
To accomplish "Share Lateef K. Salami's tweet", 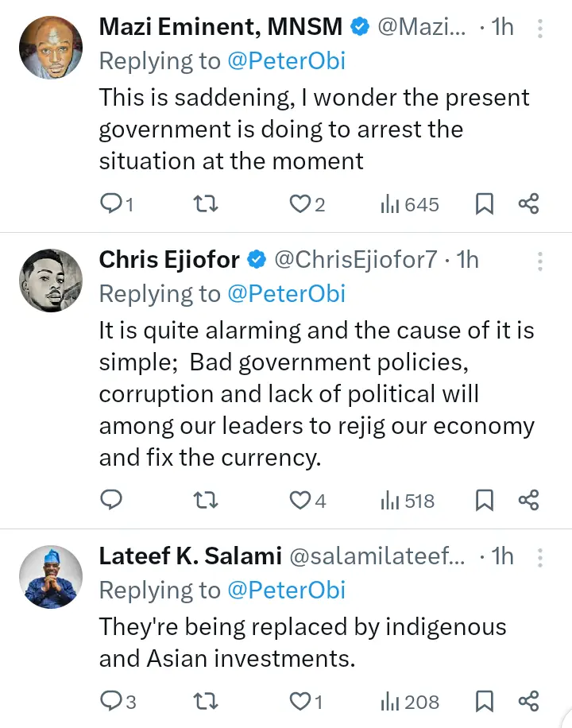I will click(529, 701).
